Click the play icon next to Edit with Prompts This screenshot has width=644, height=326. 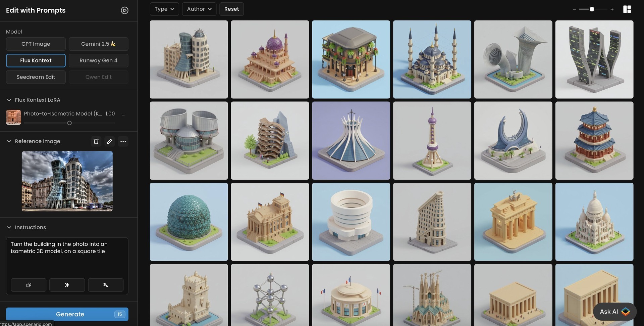click(124, 10)
